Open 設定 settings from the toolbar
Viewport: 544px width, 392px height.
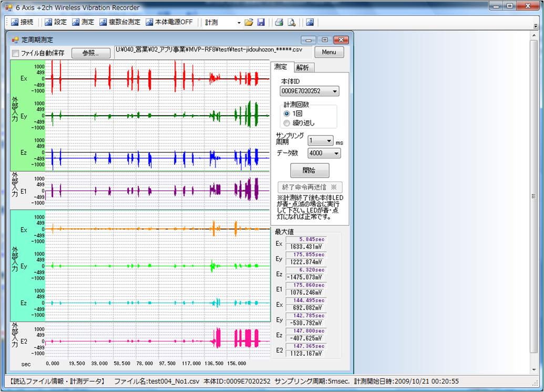pyautogui.click(x=55, y=23)
